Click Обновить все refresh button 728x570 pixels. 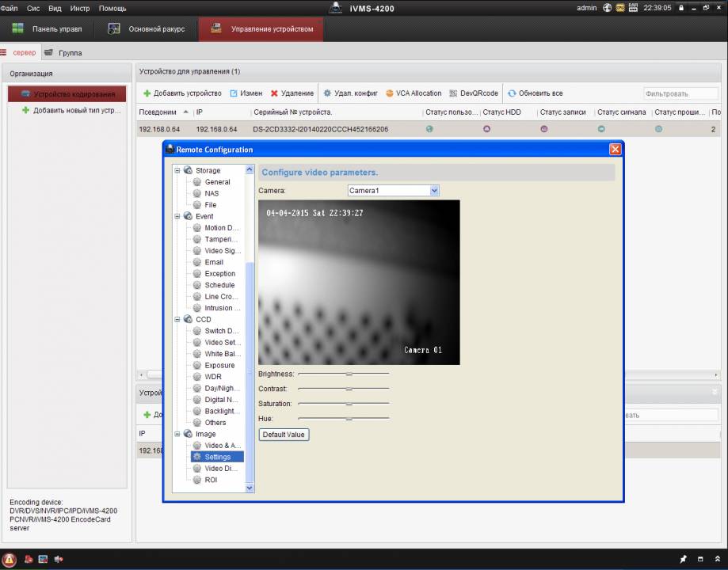click(x=536, y=93)
